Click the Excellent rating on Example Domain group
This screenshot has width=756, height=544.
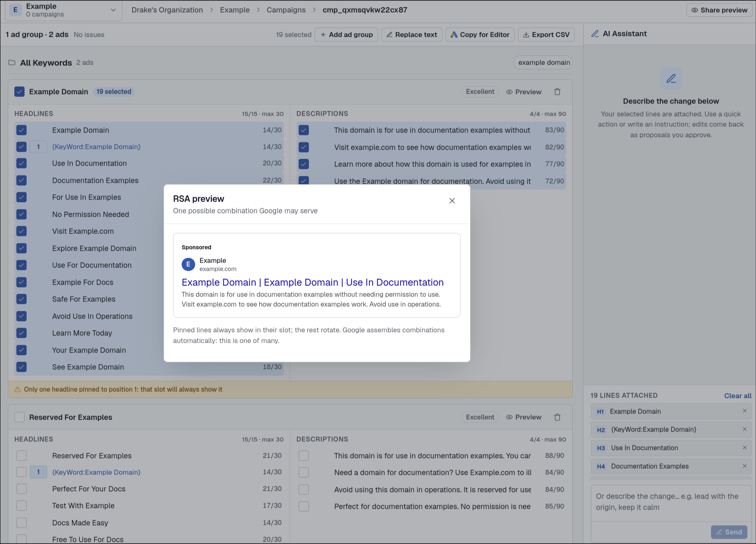[480, 92]
